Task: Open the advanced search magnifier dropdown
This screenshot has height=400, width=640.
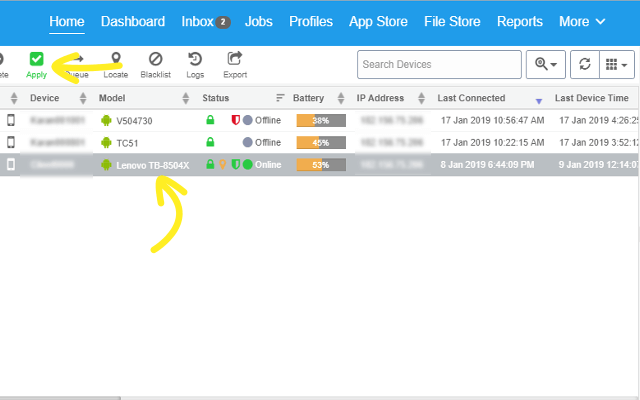Action: [x=546, y=64]
